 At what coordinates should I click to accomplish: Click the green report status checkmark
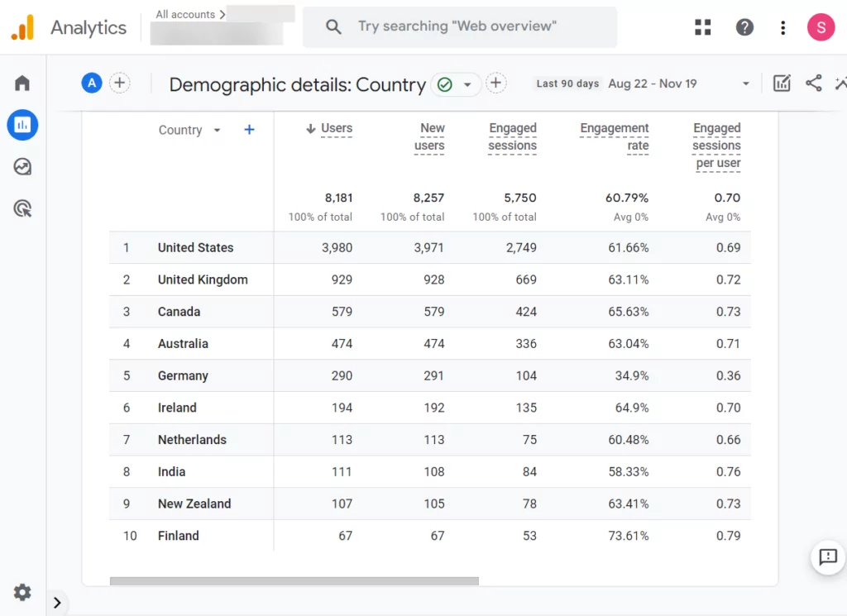point(444,85)
